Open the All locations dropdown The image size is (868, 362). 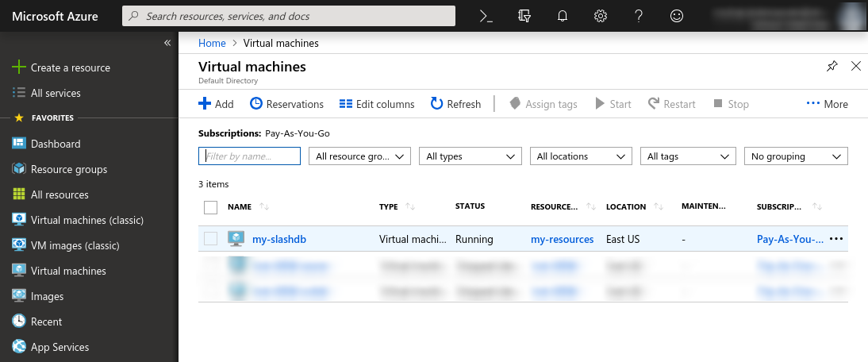581,156
